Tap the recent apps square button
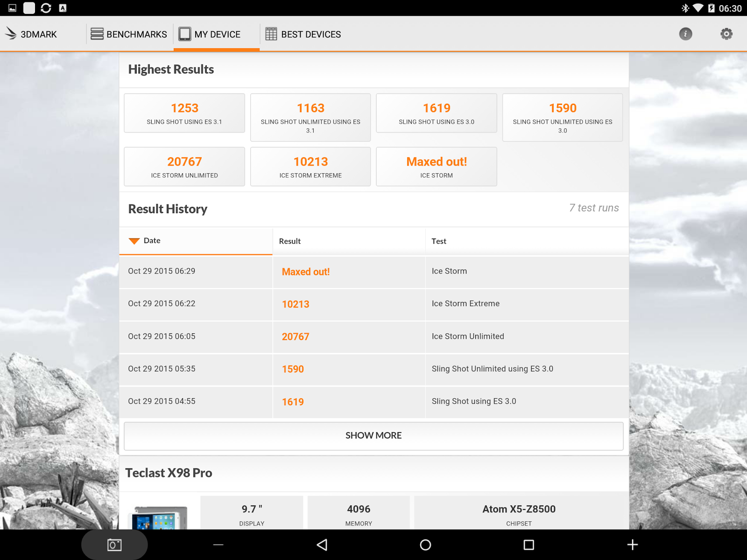747x560 pixels. (x=529, y=545)
